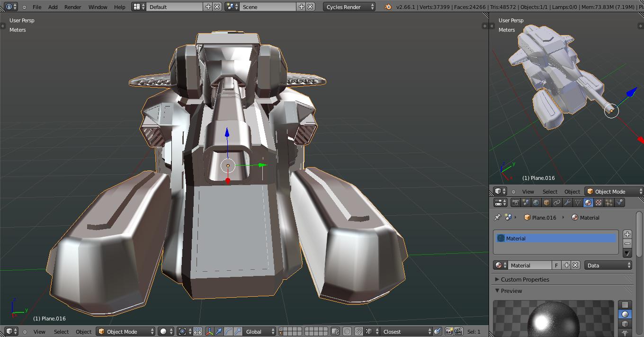The width and height of the screenshot is (644, 337).
Task: Unlink the Material datablock with X button
Action: 575,265
